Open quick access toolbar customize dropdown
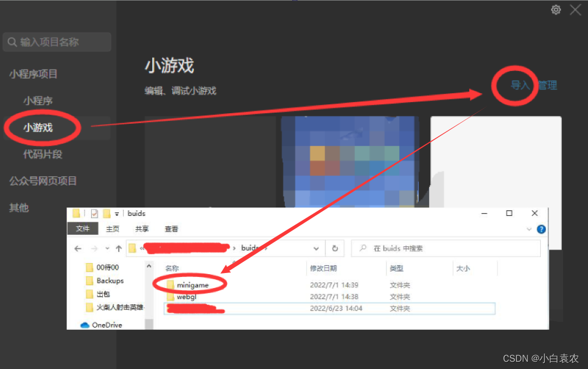Screen dimensions: 588x369 [117, 214]
